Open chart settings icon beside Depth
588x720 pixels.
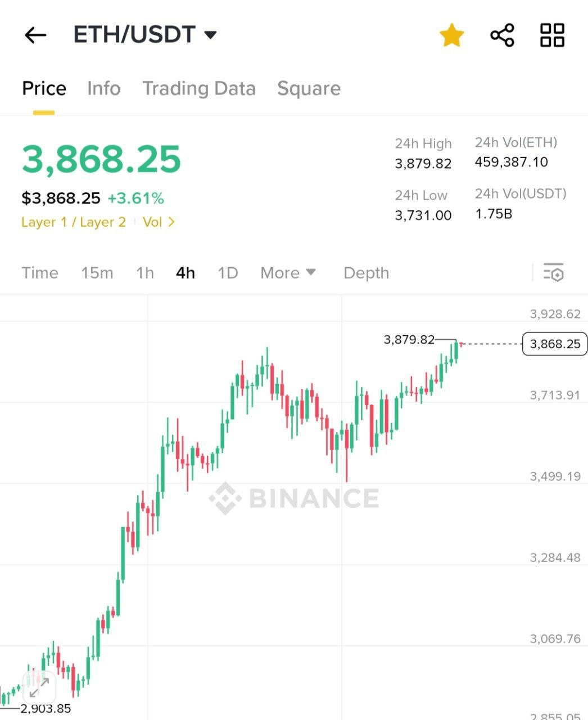[x=554, y=273]
